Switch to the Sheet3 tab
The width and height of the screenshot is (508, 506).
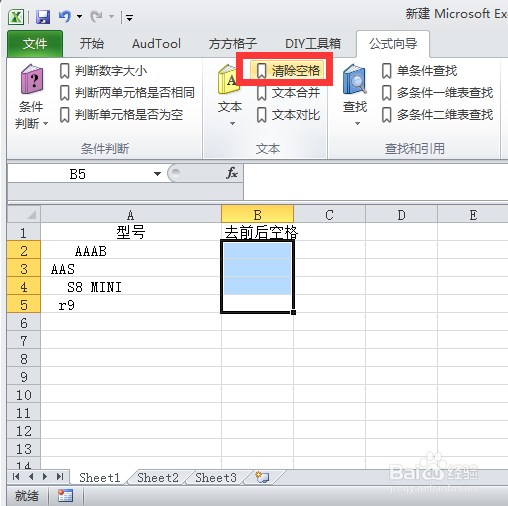[216, 477]
